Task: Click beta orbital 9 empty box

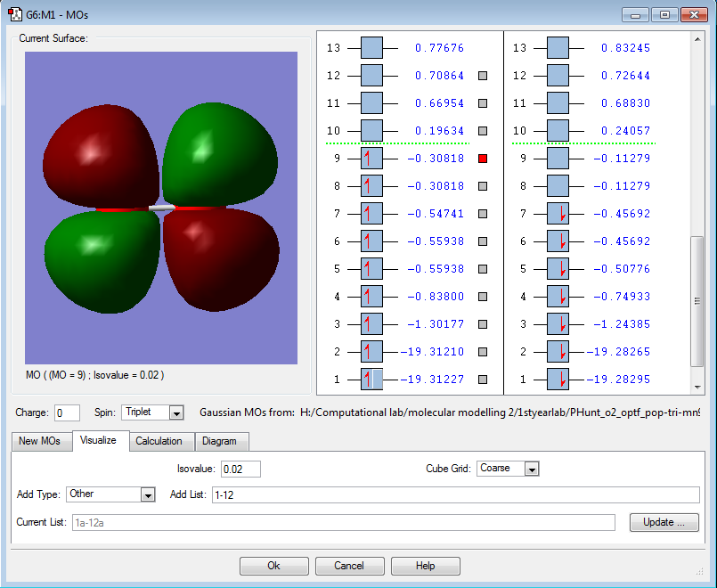Action: [558, 159]
